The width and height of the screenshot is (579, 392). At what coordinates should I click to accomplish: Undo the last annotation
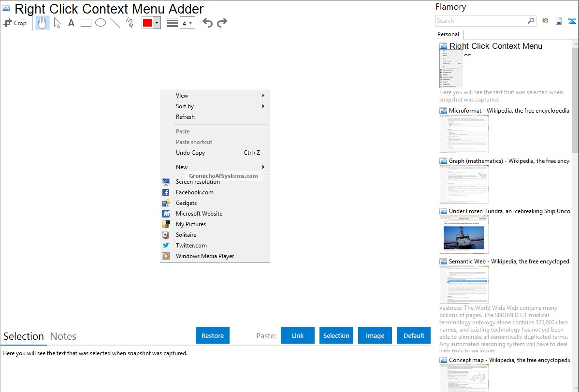tap(207, 23)
